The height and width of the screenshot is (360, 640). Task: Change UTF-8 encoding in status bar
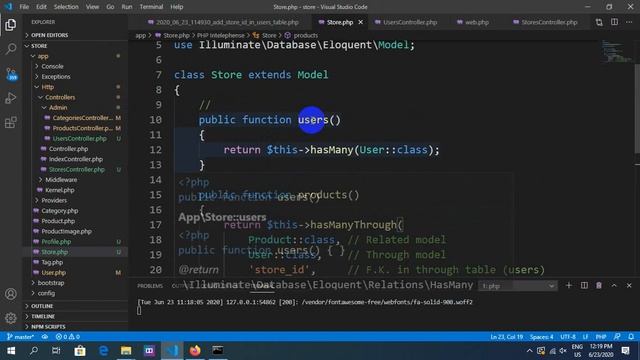[568, 337]
